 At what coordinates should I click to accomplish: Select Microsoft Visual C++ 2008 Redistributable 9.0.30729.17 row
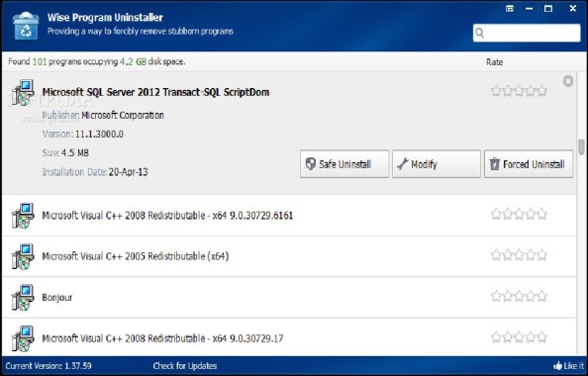click(289, 337)
